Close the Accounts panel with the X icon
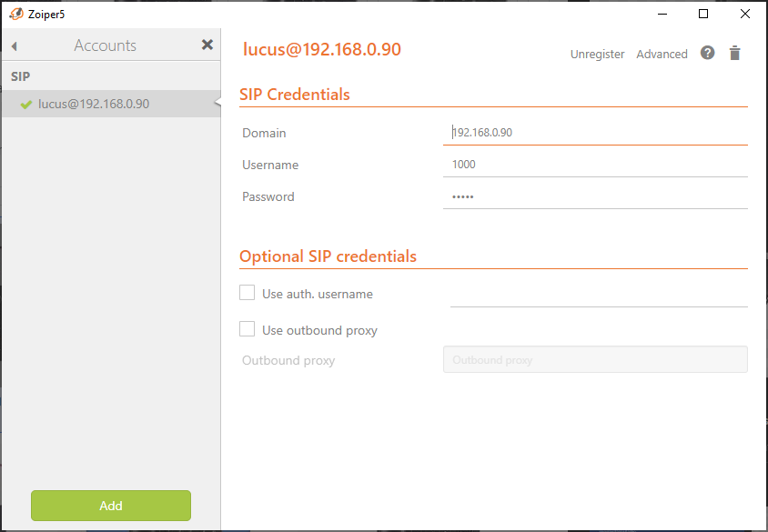The height and width of the screenshot is (532, 768). (207, 44)
